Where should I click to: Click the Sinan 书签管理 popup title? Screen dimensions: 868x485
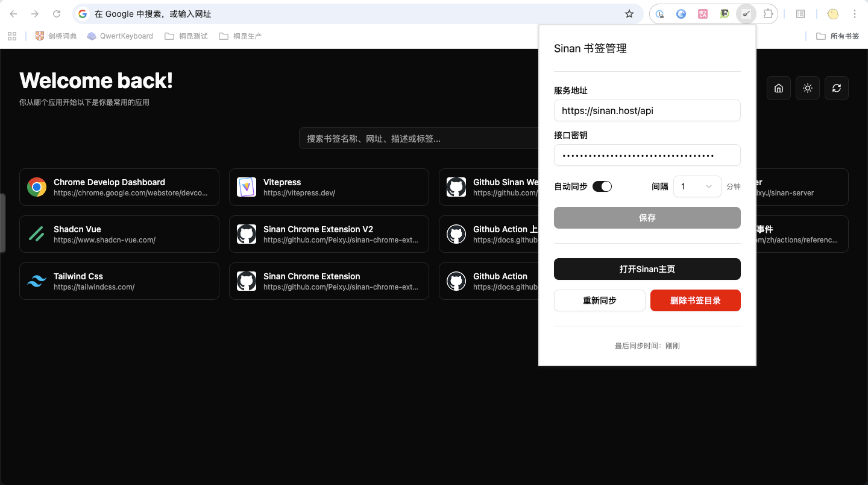[x=591, y=49]
